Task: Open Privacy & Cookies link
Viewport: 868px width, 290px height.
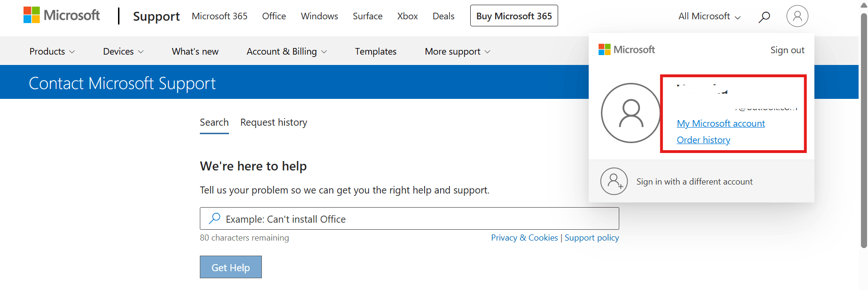Action: point(524,238)
